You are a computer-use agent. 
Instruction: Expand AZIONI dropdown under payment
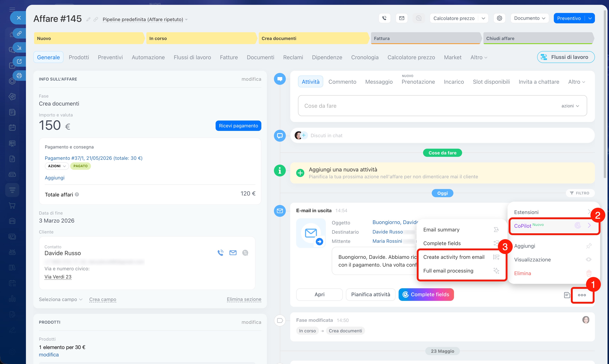[x=57, y=166]
